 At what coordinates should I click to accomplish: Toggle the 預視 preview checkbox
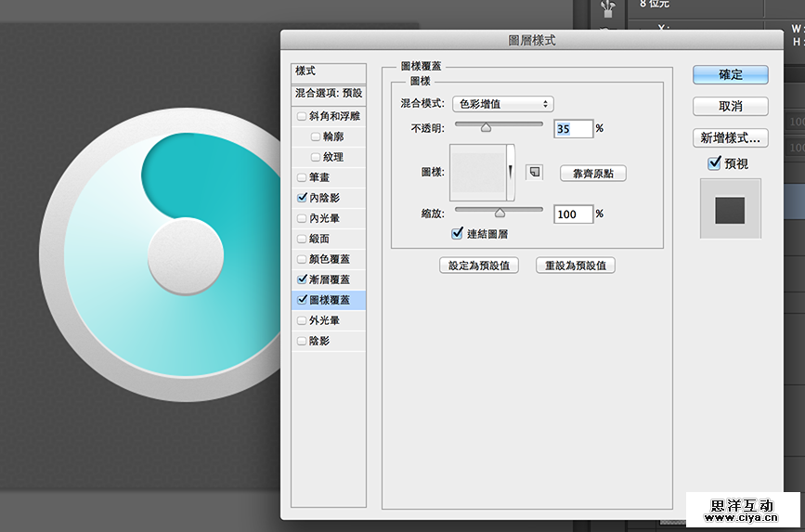coord(714,163)
